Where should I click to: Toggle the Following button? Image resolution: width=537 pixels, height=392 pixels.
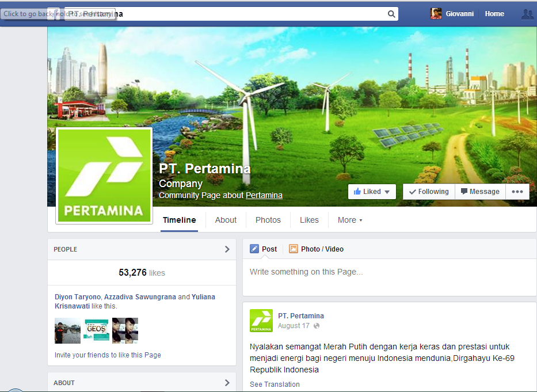[429, 192]
